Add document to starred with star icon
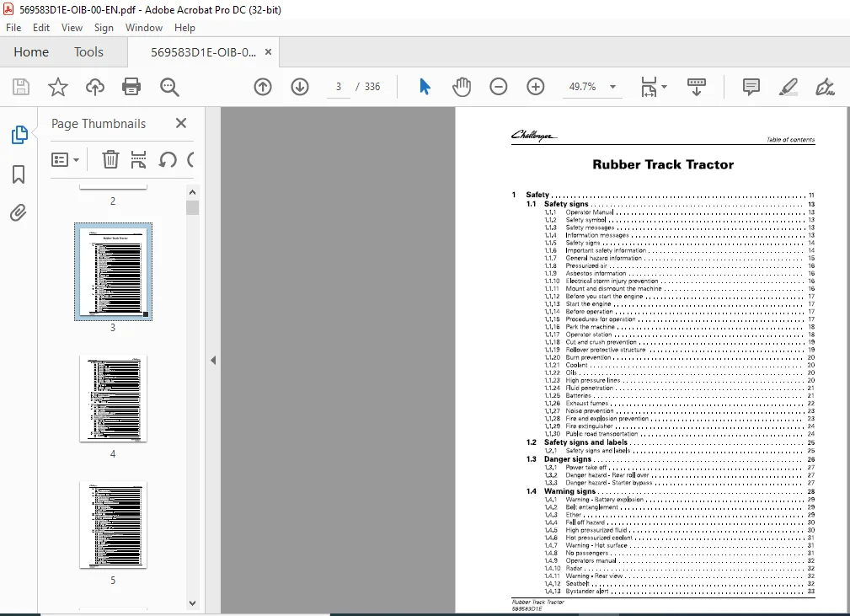850x616 pixels. pos(58,87)
